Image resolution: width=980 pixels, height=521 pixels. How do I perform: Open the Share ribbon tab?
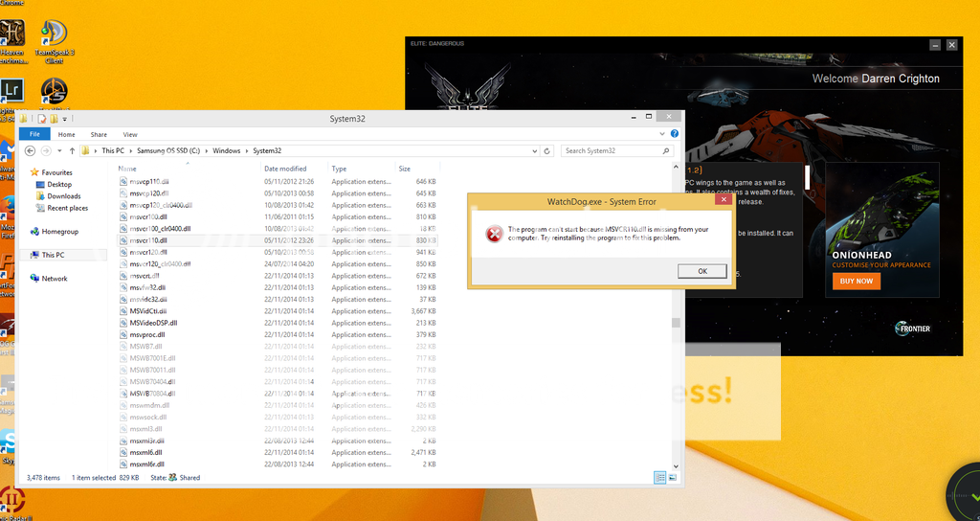click(x=99, y=134)
